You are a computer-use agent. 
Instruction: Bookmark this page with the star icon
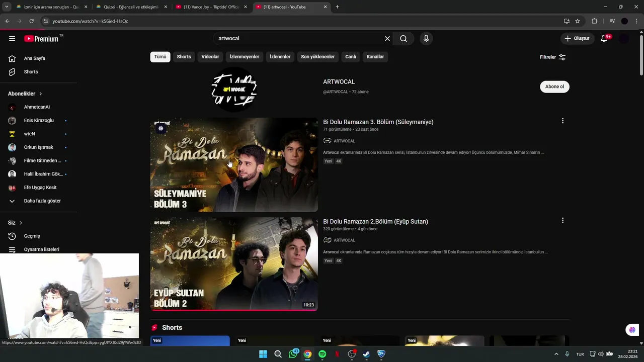coord(578,21)
